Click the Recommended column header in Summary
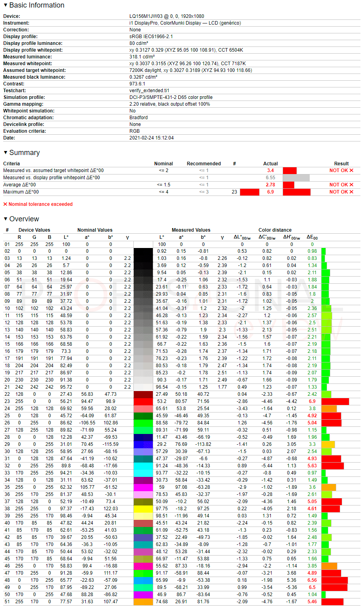 point(204,164)
